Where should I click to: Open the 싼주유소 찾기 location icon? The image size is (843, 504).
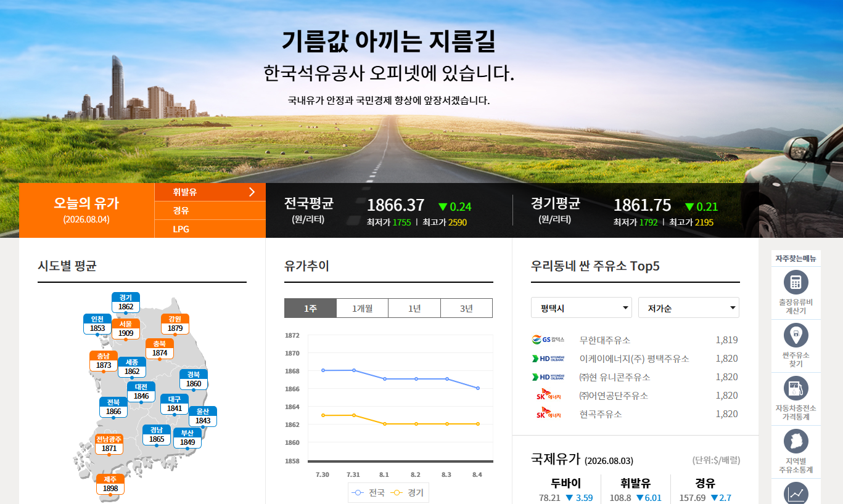point(796,335)
